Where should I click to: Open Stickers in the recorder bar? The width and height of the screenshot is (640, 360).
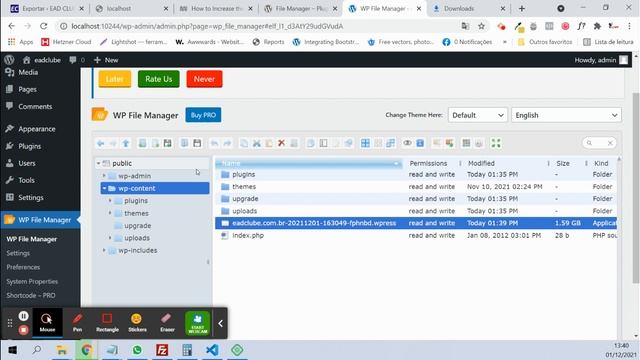pos(137,322)
